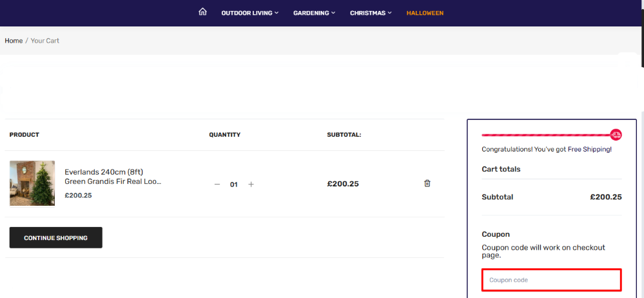Expand the Outdoor Living menu
Image resolution: width=644 pixels, height=298 pixels.
[x=249, y=13]
